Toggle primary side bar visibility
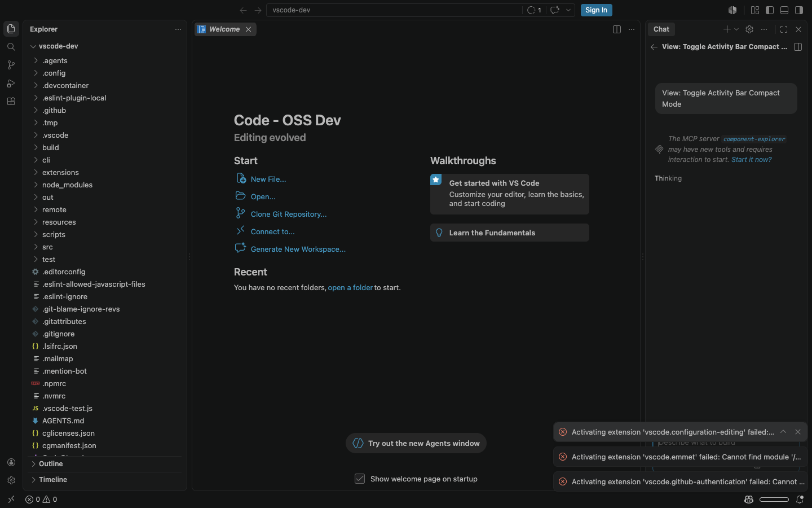812x508 pixels. [770, 10]
